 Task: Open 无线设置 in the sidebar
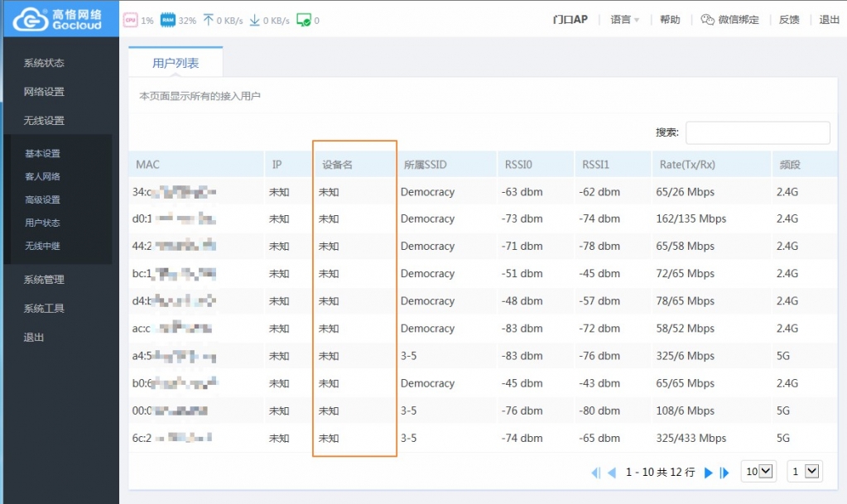tap(44, 121)
